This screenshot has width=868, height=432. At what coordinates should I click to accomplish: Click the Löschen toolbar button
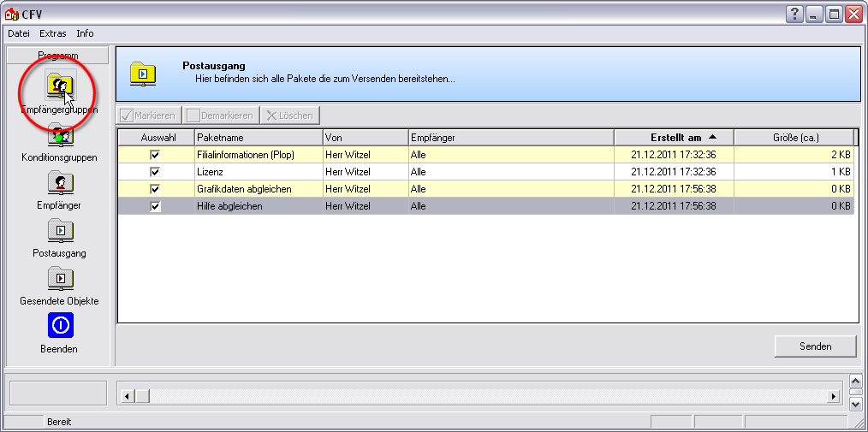(x=290, y=115)
